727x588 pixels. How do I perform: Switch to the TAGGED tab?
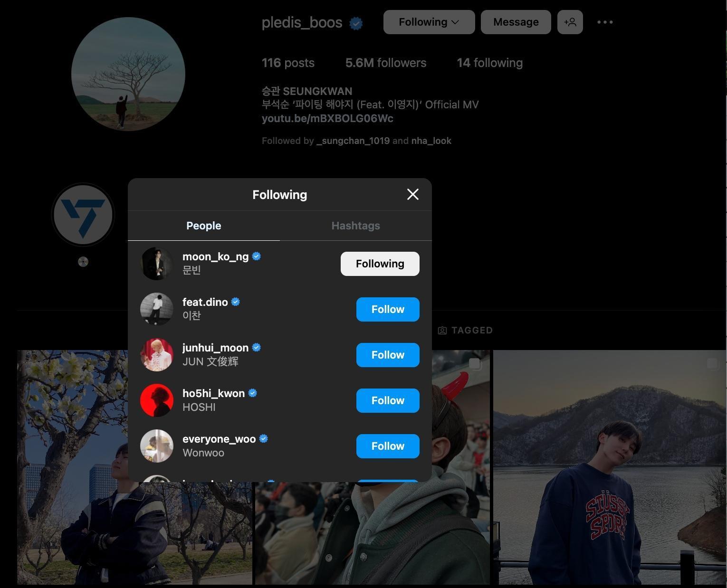[465, 330]
